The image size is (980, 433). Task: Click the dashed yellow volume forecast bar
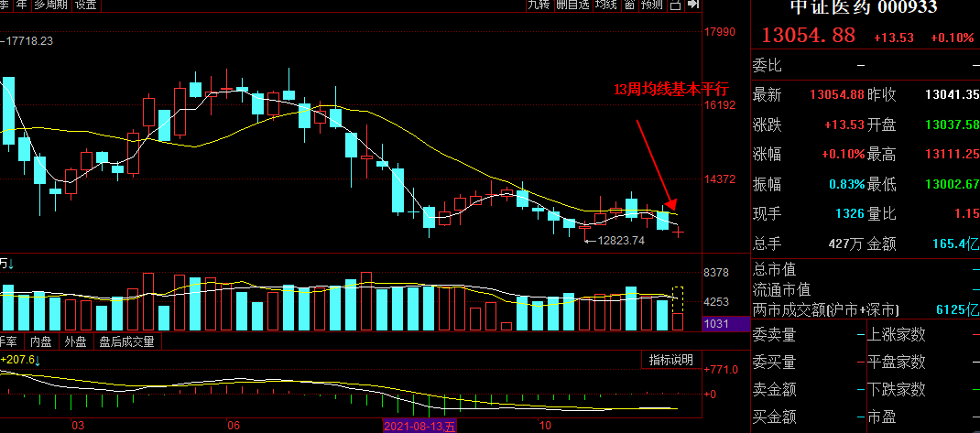coord(678,299)
